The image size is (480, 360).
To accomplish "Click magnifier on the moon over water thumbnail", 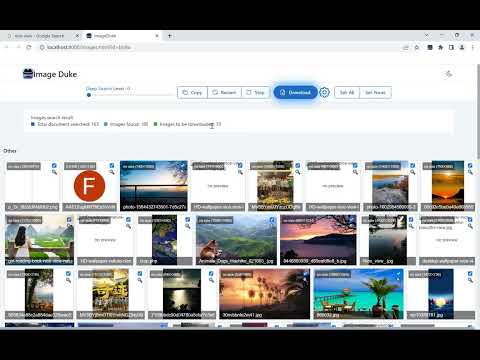I will [x=211, y=280].
